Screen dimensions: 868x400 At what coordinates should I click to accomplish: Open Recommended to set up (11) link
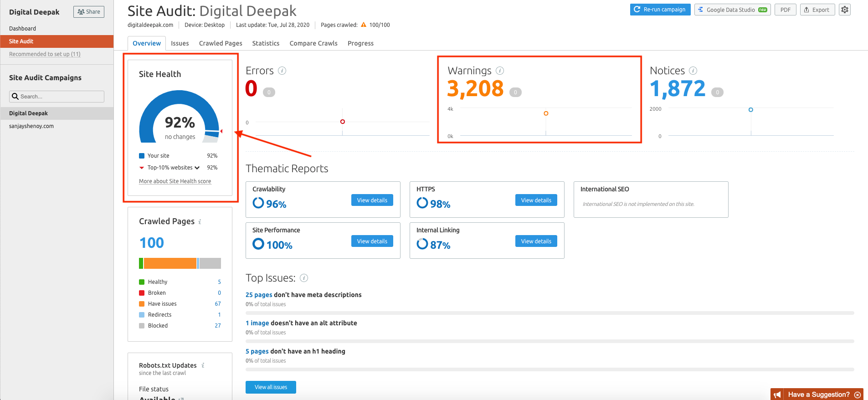[x=45, y=54]
